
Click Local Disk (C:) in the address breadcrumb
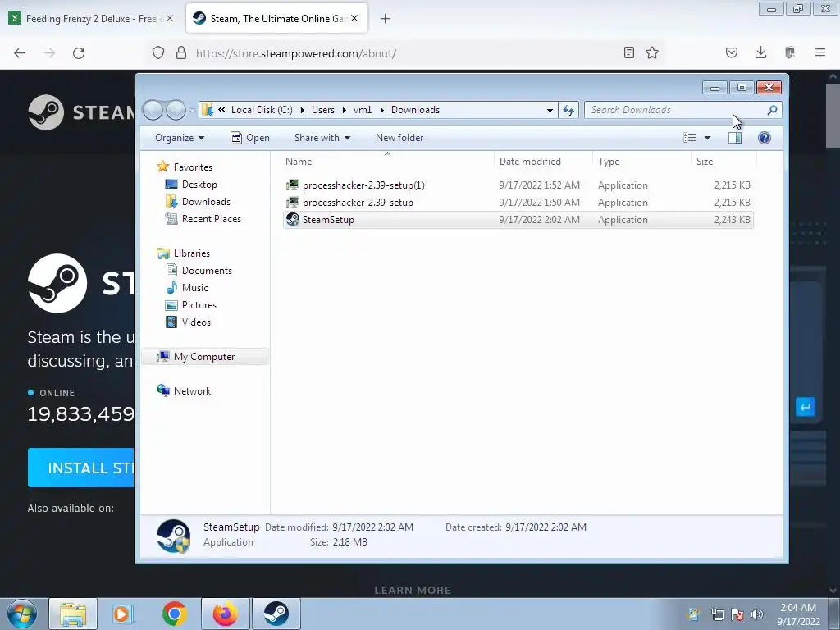click(x=262, y=110)
